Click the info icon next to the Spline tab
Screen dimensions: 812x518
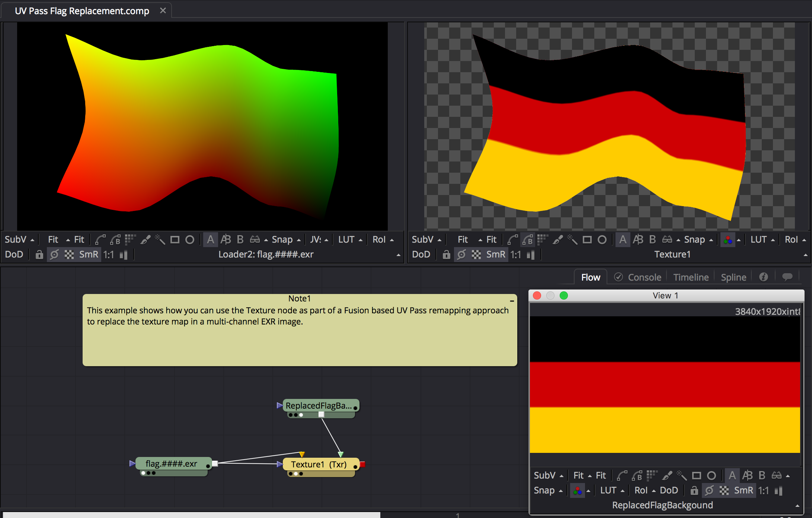coord(763,277)
